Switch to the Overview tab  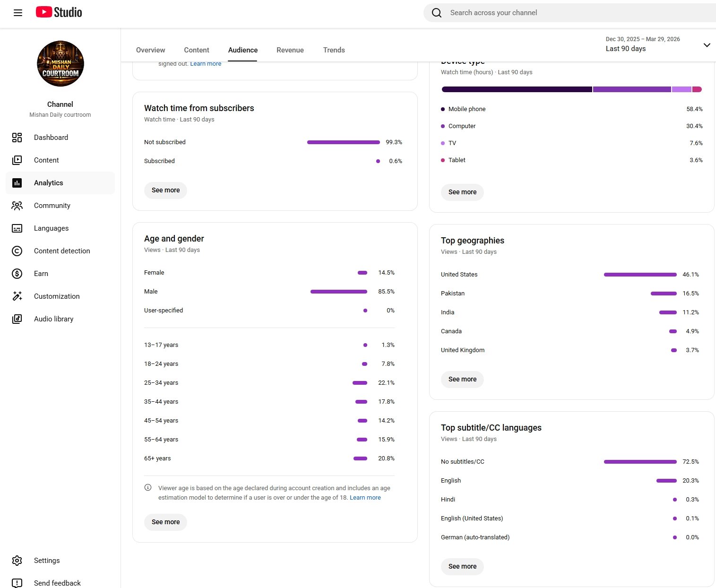click(x=150, y=50)
